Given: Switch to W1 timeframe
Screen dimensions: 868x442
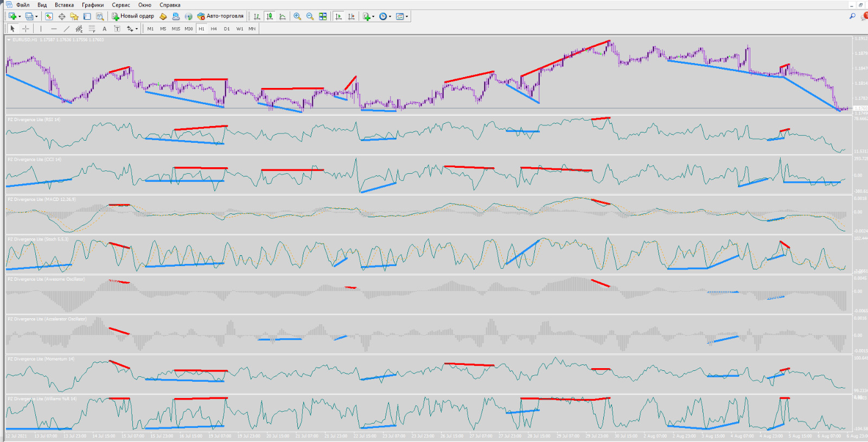Looking at the screenshot, I should pos(240,29).
